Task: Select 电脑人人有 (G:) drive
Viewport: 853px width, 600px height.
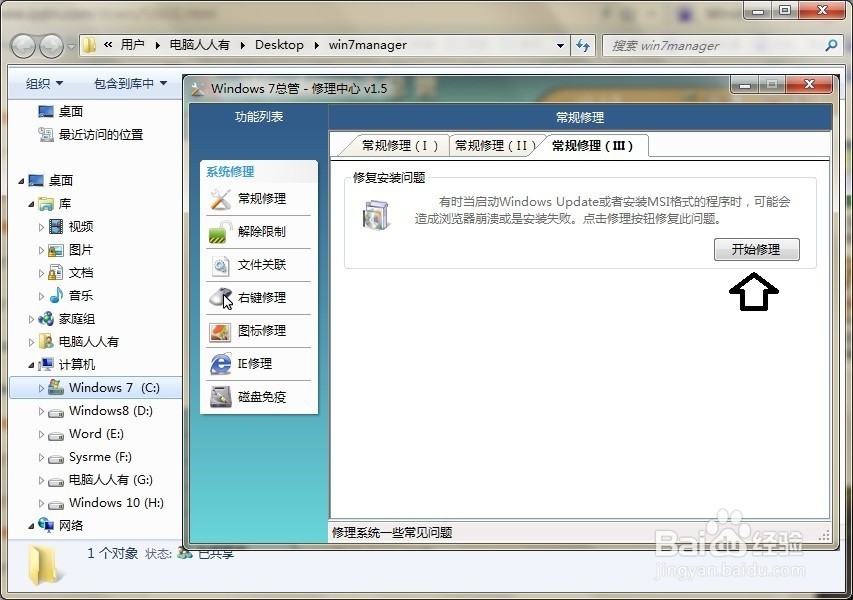Action: click(x=100, y=480)
